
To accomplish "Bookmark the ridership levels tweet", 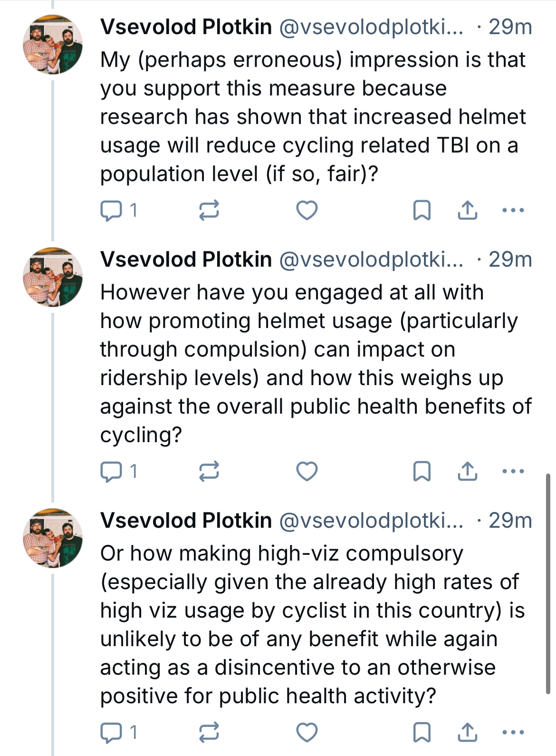I will [422, 471].
